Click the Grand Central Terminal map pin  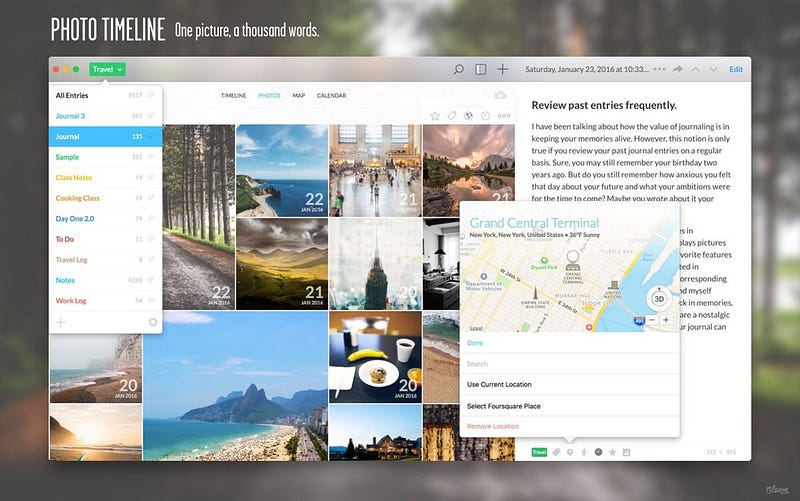pos(572,260)
